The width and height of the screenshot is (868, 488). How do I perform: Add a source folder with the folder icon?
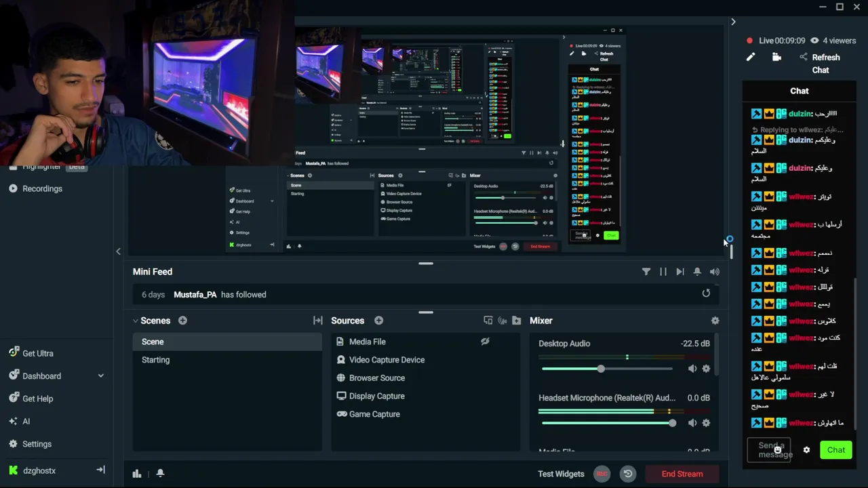click(x=517, y=321)
